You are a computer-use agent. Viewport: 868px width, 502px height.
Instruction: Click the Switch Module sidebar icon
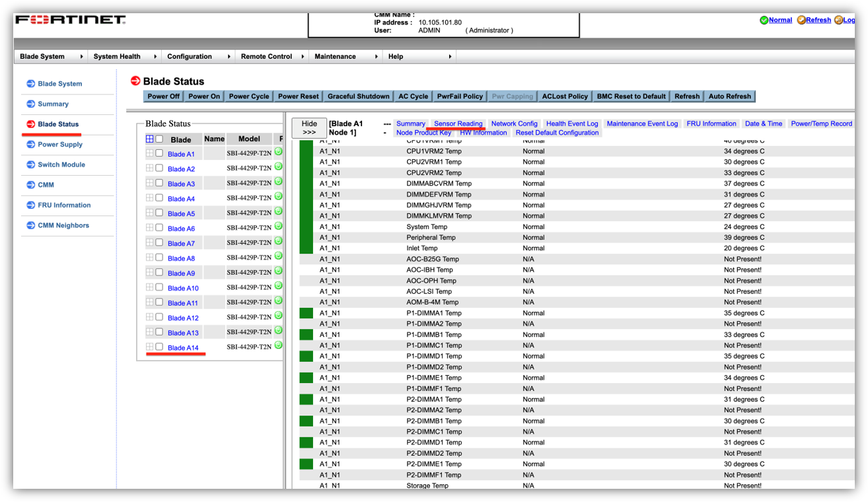click(x=30, y=165)
